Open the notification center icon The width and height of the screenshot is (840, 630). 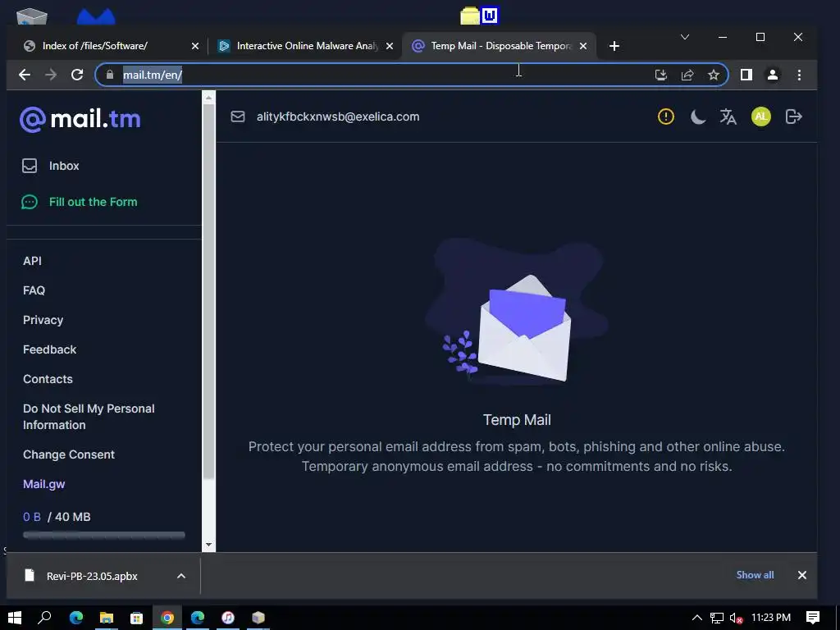813,618
